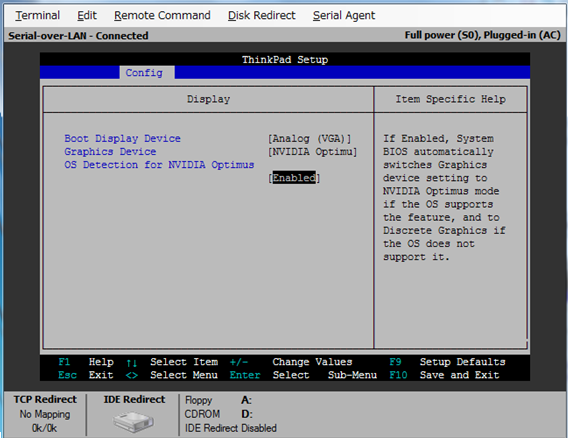
Task: Open the Analog (VGA) value selector
Action: [310, 139]
